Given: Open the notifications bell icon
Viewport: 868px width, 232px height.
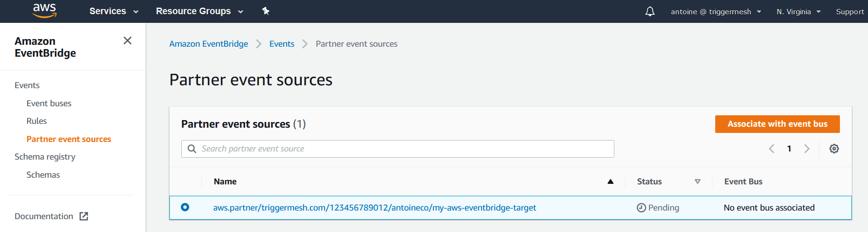Looking at the screenshot, I should tap(650, 11).
